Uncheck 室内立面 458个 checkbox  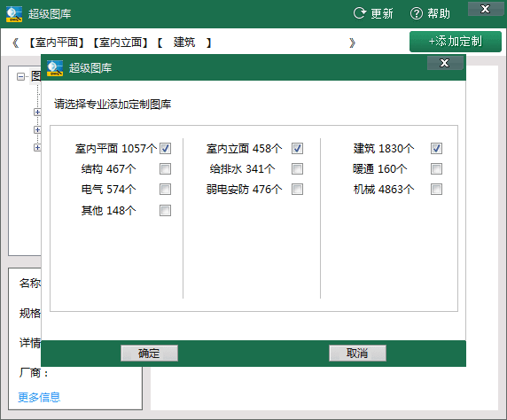pos(297,148)
